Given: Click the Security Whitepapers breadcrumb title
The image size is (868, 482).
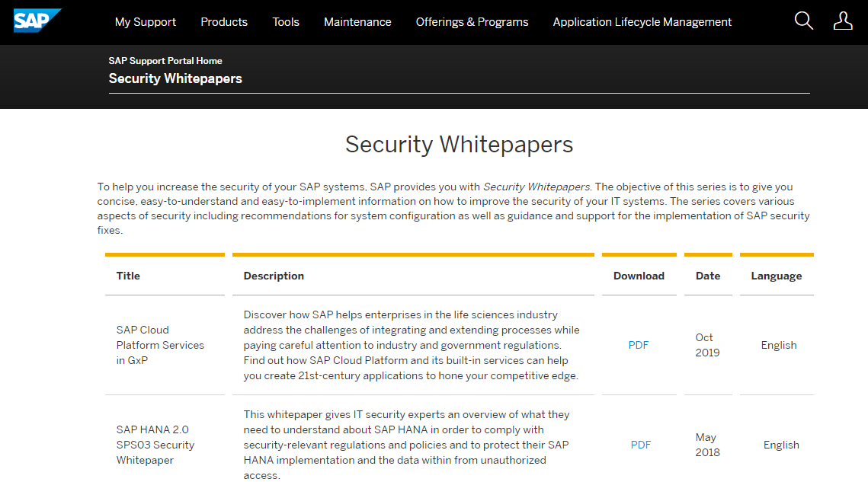Looking at the screenshot, I should point(175,78).
